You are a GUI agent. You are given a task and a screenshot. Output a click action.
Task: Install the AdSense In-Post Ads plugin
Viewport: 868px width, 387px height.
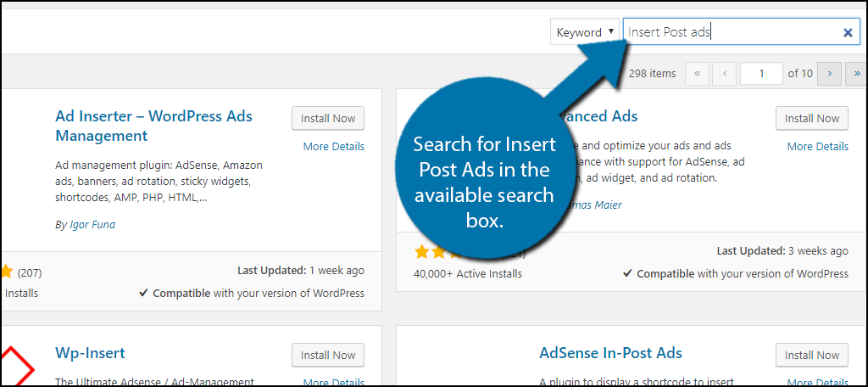coord(812,355)
